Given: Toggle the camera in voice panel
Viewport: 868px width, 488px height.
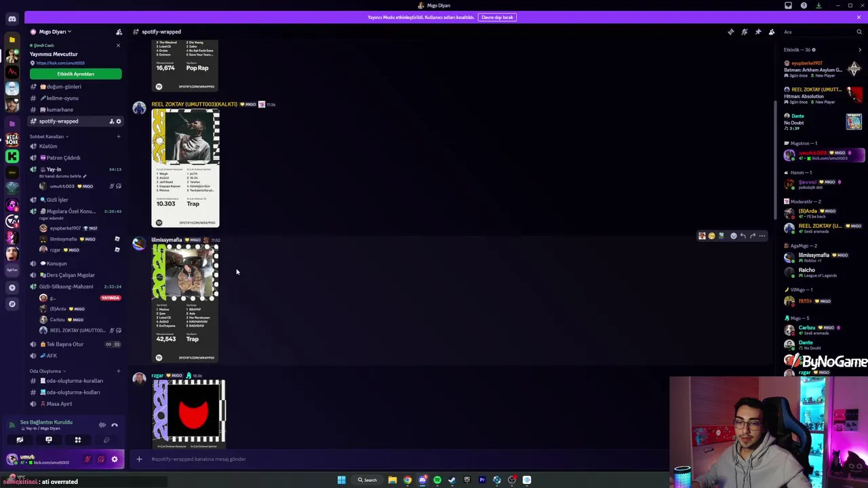Looking at the screenshot, I should tap(20, 440).
